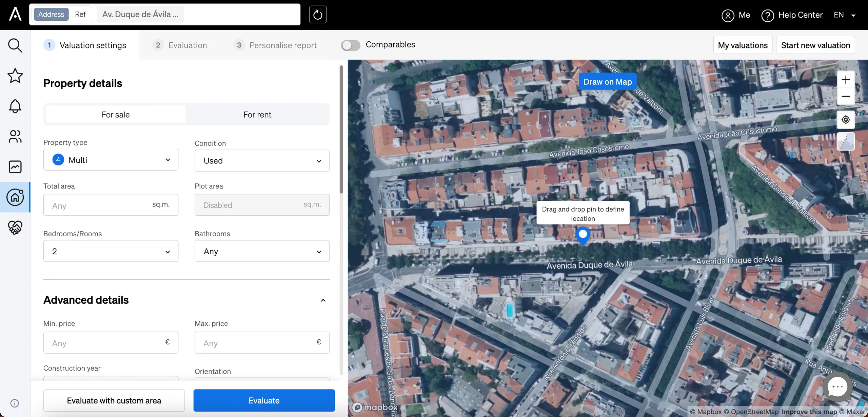Viewport: 868px width, 417px height.
Task: Collapse the Advanced details section
Action: point(323,300)
